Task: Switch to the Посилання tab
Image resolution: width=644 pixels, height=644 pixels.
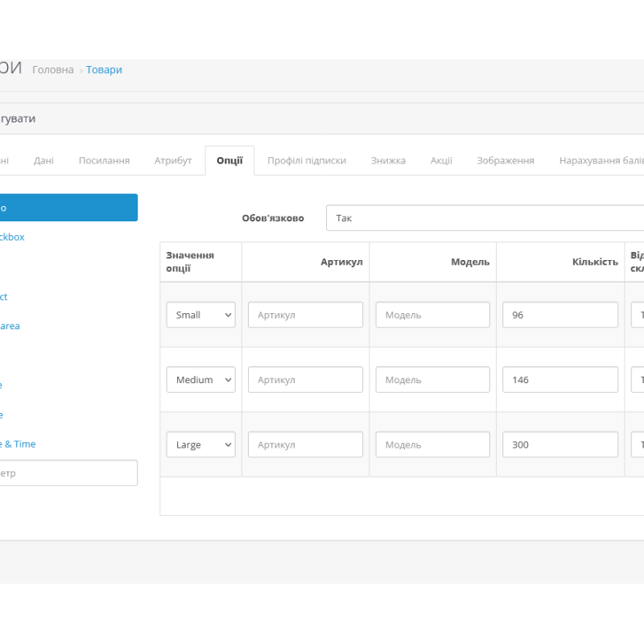Action: pyautogui.click(x=104, y=160)
